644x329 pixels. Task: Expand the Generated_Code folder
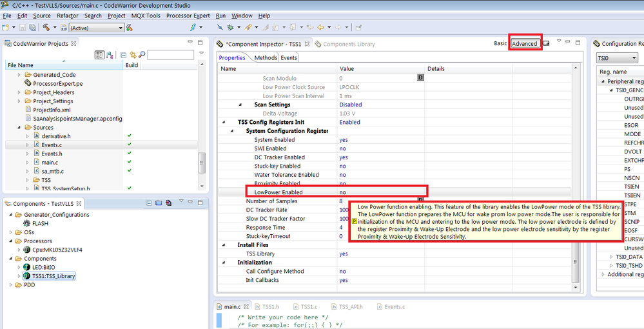[x=19, y=75]
